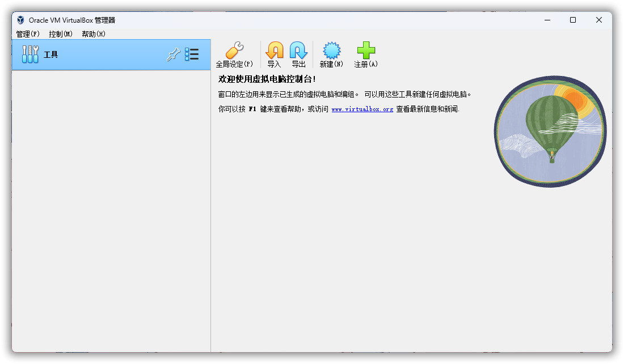Maximize the VirtualBox Manager window

click(x=573, y=20)
